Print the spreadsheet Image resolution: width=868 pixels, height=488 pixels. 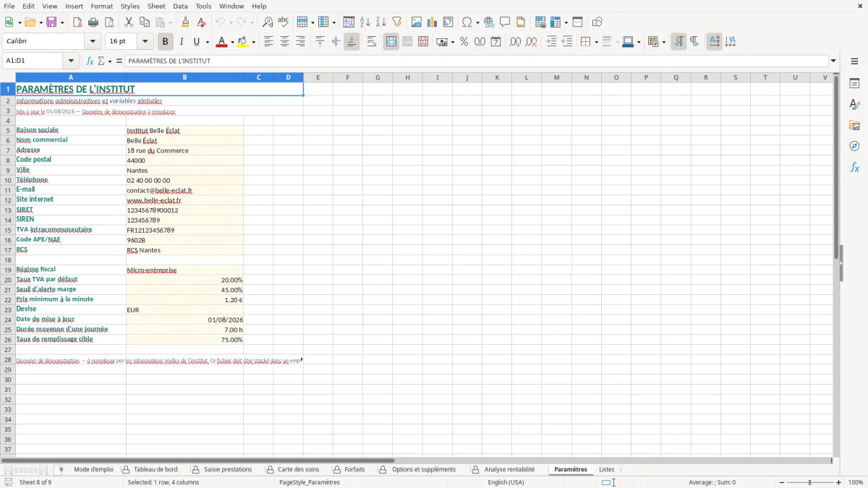[x=93, y=22]
